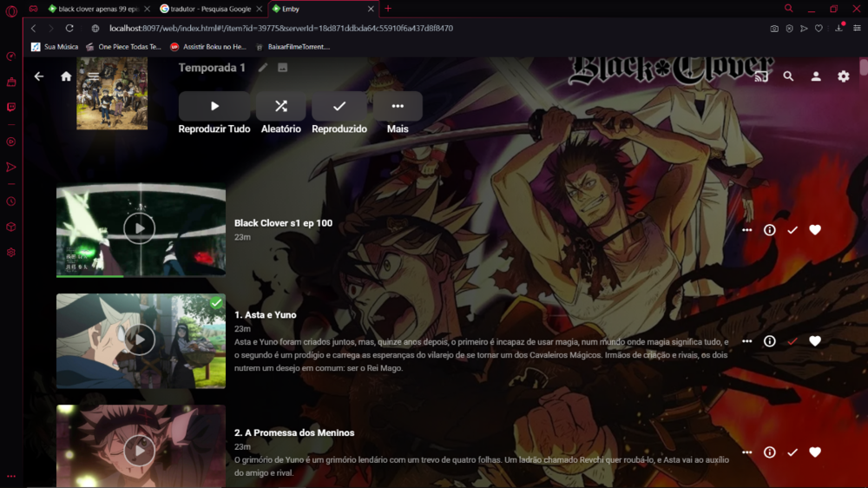Focus the localhost:8097 address bar
This screenshot has height=488, width=868.
(280, 29)
